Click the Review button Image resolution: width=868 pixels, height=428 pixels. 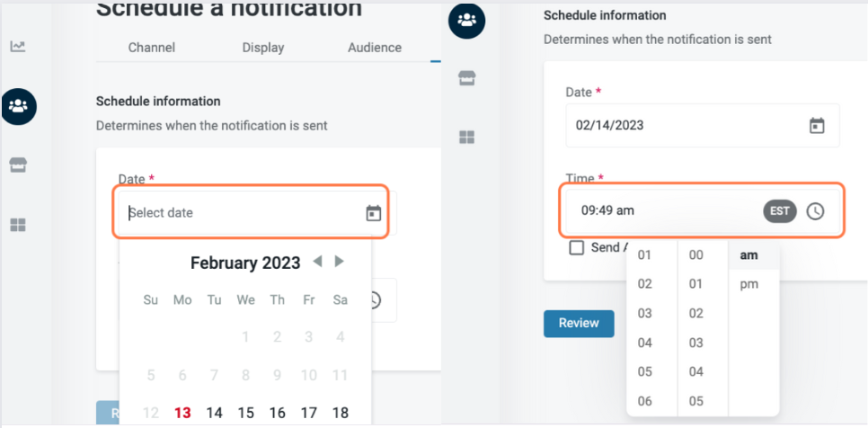click(579, 323)
